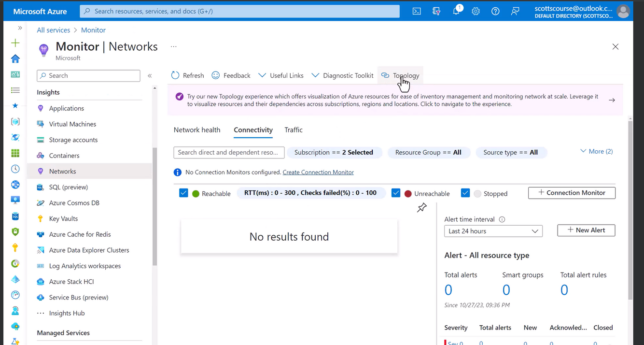Click the pin icon above alerts panel

422,208
